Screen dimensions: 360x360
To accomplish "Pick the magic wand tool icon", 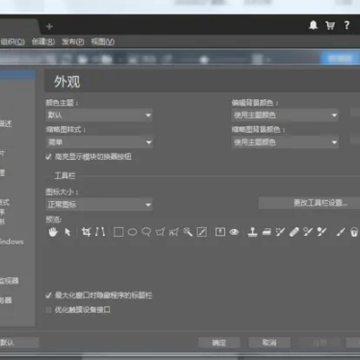I will point(188,232).
